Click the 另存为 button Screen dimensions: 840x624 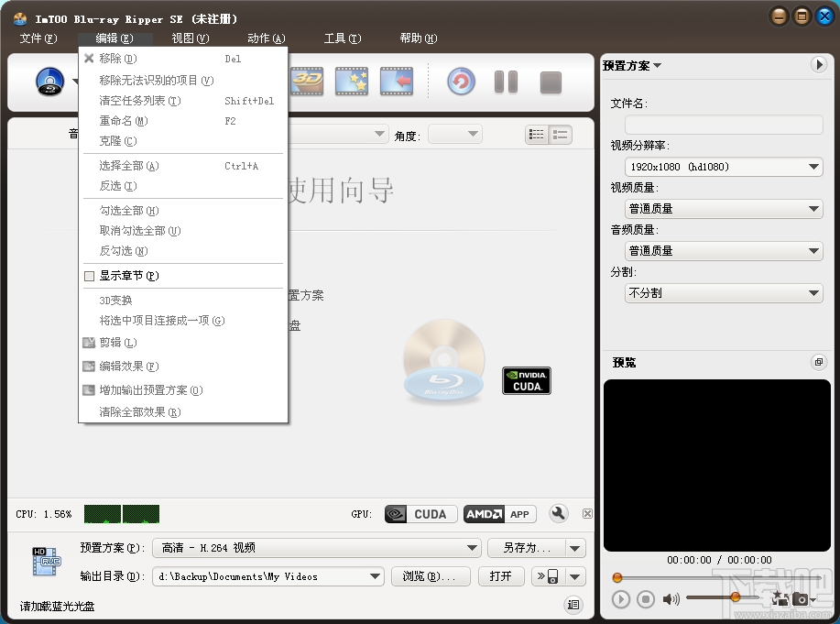[x=529, y=547]
